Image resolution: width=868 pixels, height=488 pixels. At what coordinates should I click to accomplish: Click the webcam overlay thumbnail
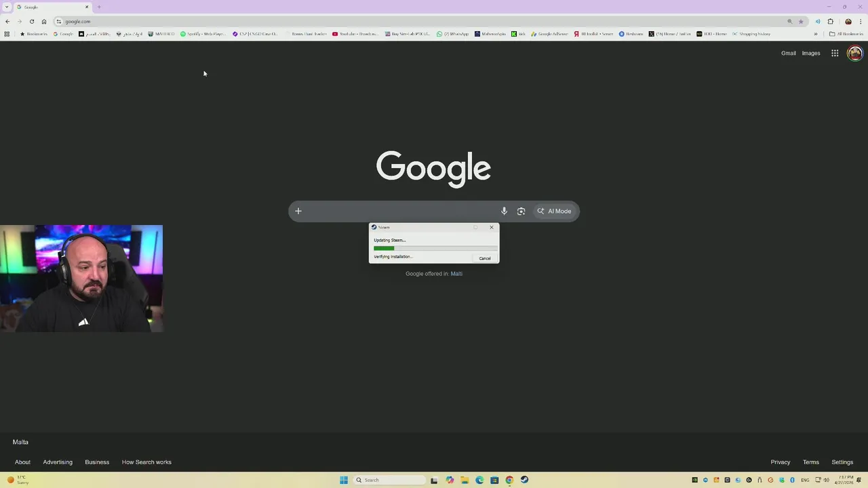pyautogui.click(x=81, y=279)
